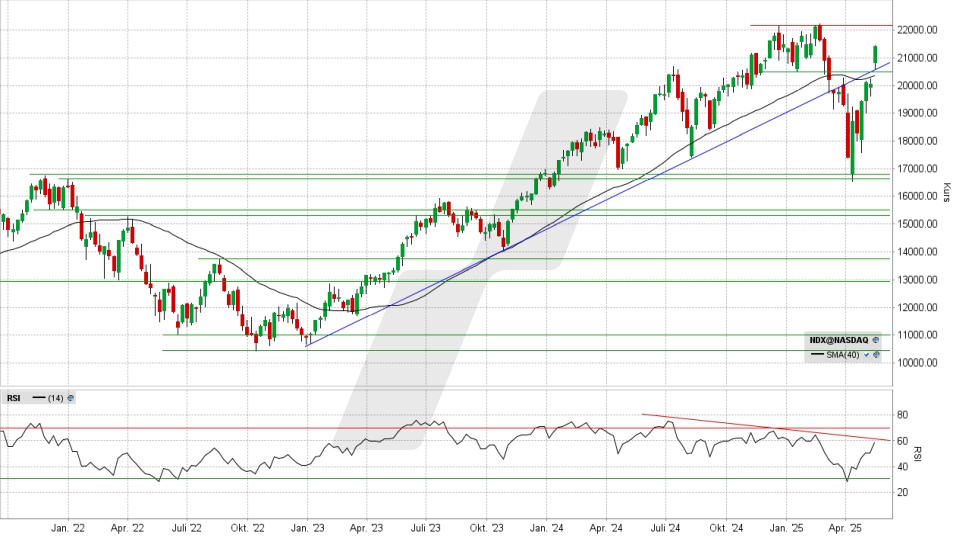Click the (14) RSI period value
This screenshot has width=960, height=540.
(56, 398)
